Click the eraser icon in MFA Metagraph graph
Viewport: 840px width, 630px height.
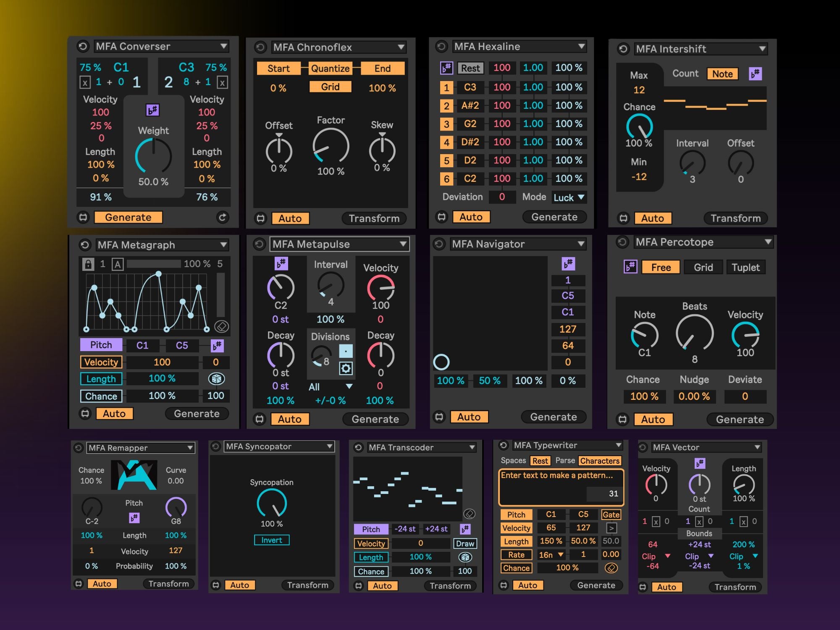click(x=221, y=326)
